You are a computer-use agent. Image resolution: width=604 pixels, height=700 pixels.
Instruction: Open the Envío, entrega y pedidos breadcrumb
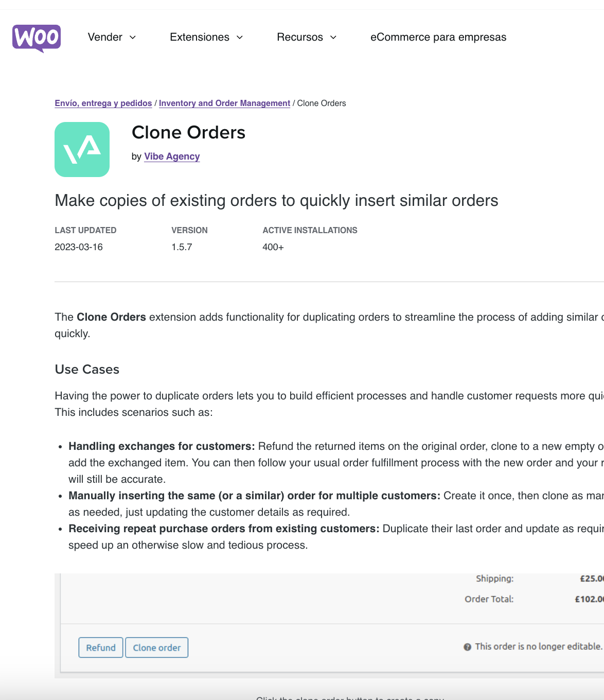(103, 103)
